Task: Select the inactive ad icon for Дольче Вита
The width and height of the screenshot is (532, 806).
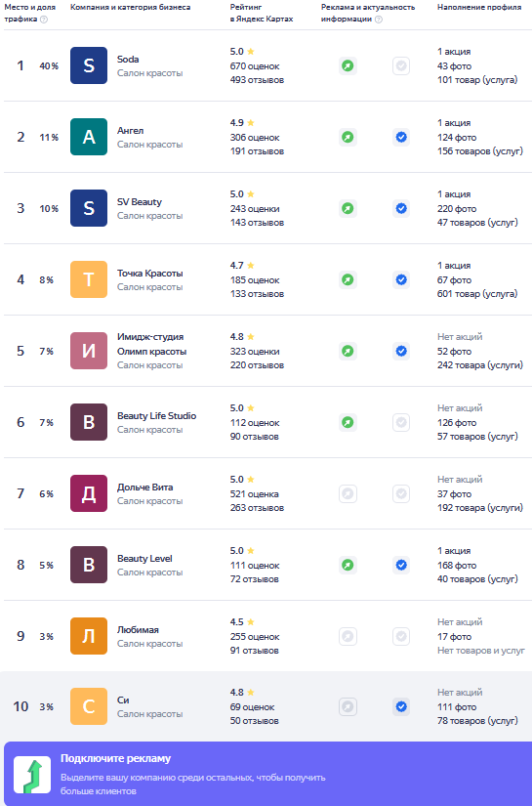Action: coord(348,494)
